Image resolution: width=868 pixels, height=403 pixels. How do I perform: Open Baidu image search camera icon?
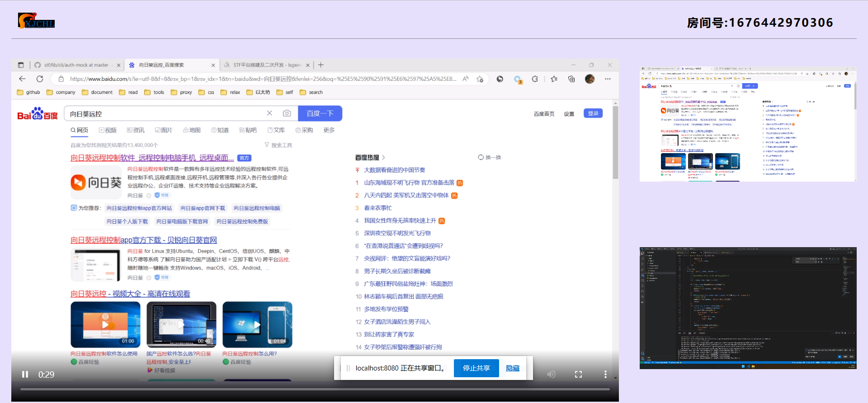[x=287, y=113]
